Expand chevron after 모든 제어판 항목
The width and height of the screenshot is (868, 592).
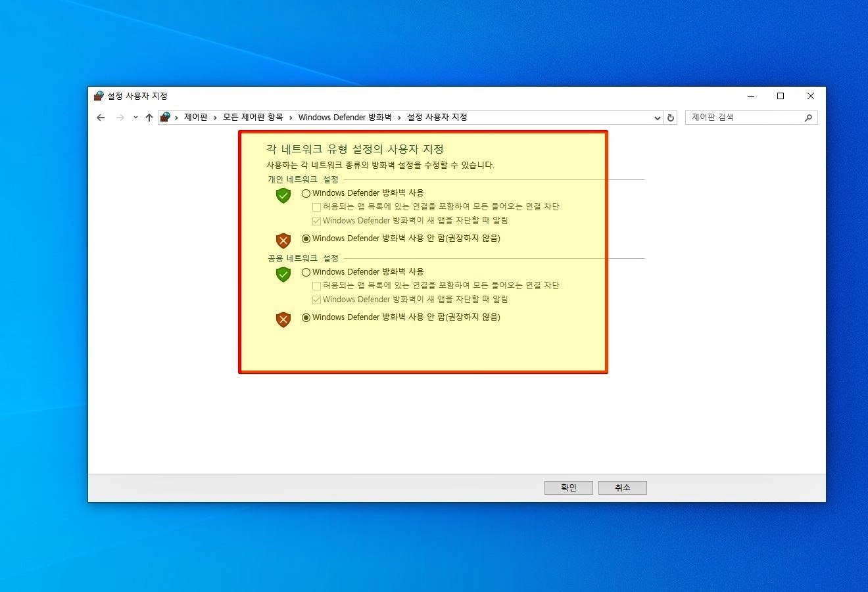pos(291,118)
